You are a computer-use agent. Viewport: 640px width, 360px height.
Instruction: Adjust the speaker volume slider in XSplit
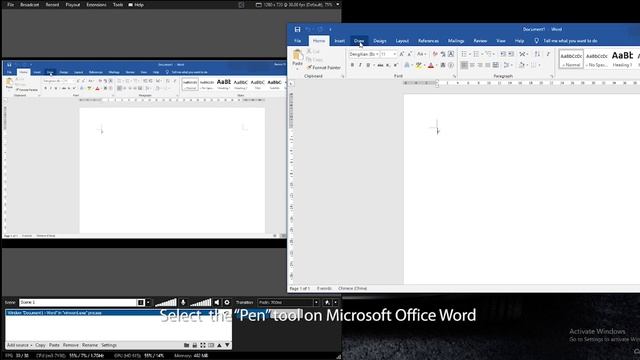(x=201, y=302)
